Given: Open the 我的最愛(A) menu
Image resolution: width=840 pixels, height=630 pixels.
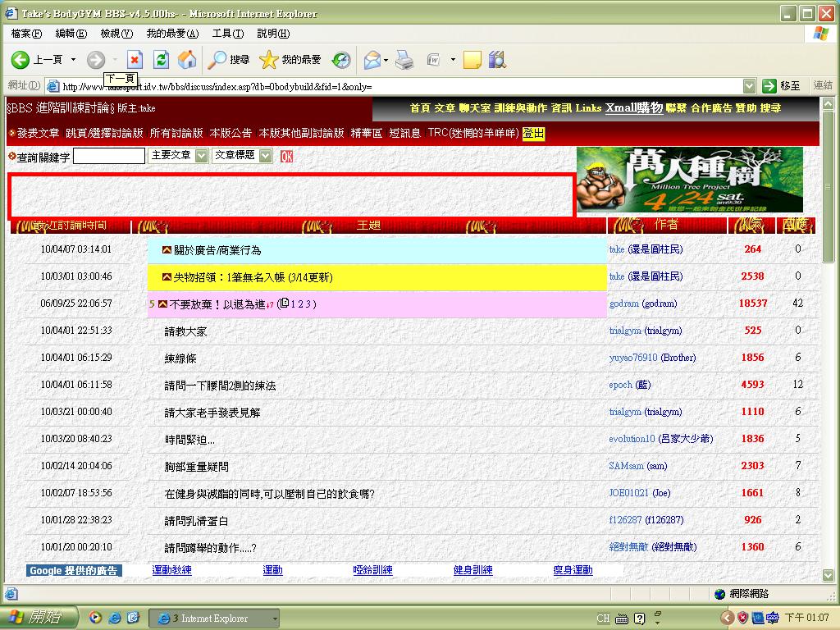Looking at the screenshot, I should click(x=172, y=34).
